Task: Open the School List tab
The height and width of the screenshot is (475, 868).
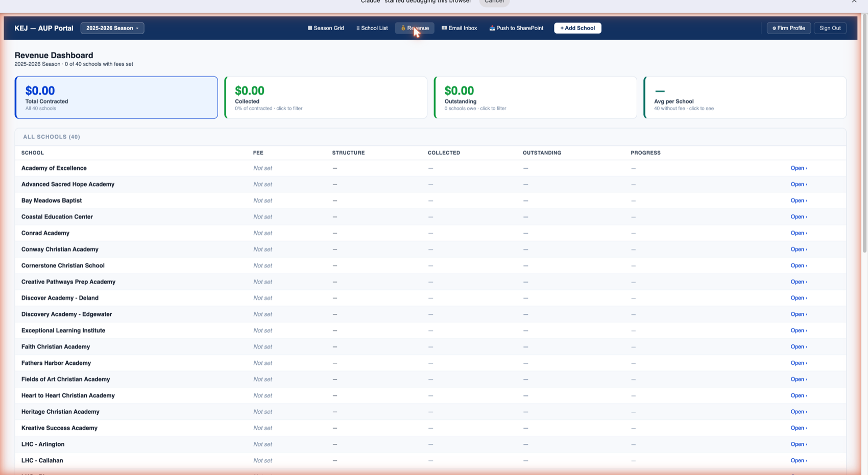Action: pos(372,28)
